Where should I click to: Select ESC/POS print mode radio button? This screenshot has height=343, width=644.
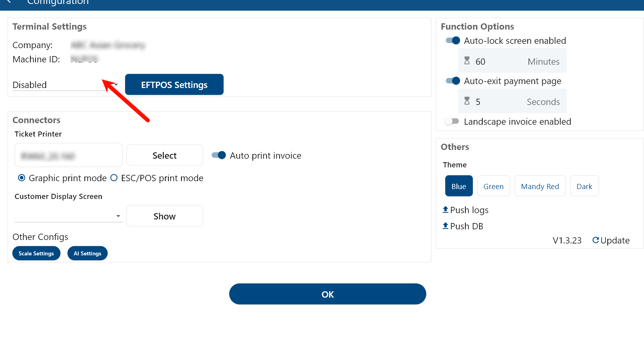(114, 178)
